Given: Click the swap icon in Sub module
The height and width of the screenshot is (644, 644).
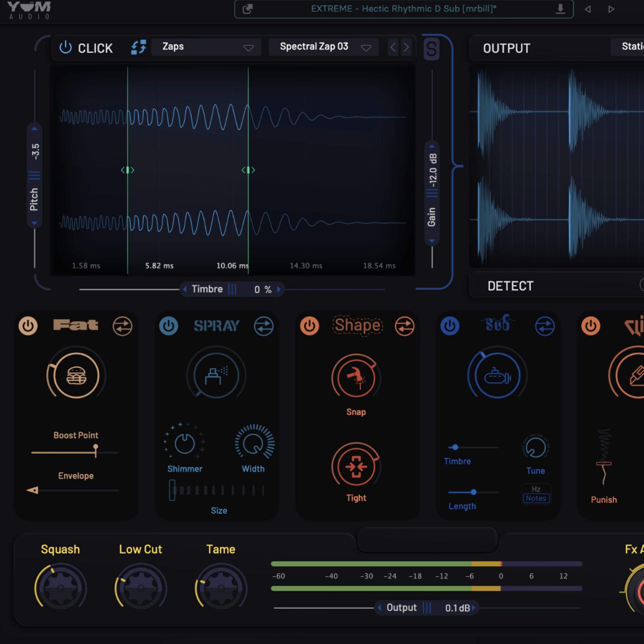Looking at the screenshot, I should 544,326.
